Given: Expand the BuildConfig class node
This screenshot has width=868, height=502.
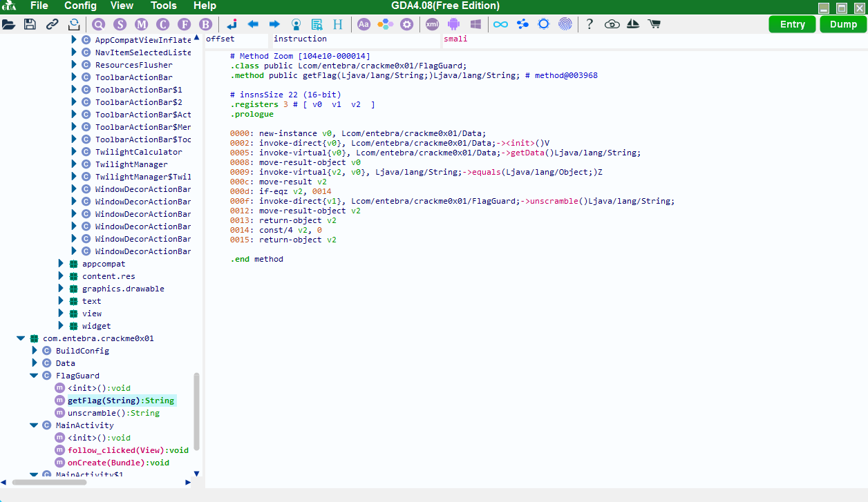Looking at the screenshot, I should tap(35, 351).
